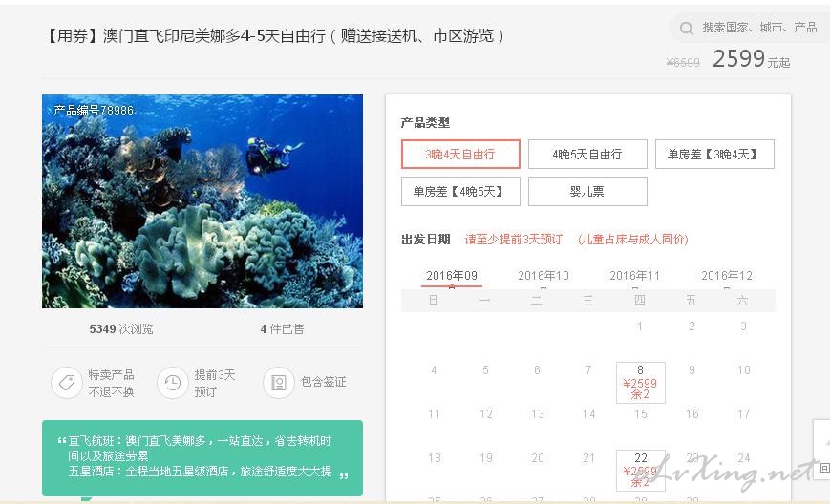Click calendar date 15
This screenshot has width=830, height=504.
click(641, 414)
